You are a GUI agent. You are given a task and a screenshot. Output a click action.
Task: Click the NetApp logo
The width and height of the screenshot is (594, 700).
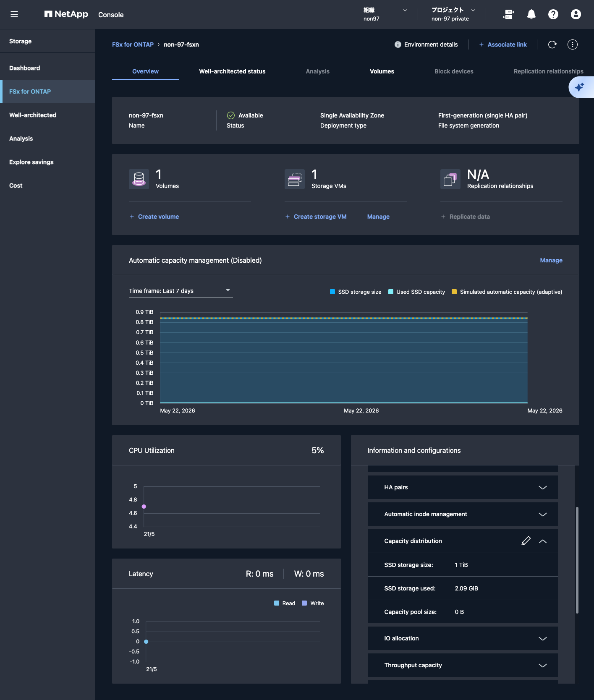pyautogui.click(x=66, y=14)
